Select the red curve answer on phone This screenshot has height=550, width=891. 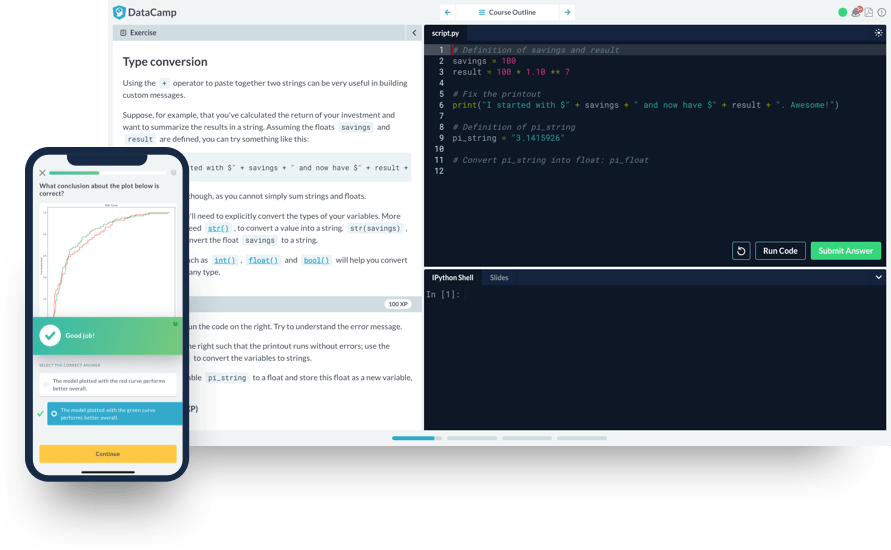[108, 385]
